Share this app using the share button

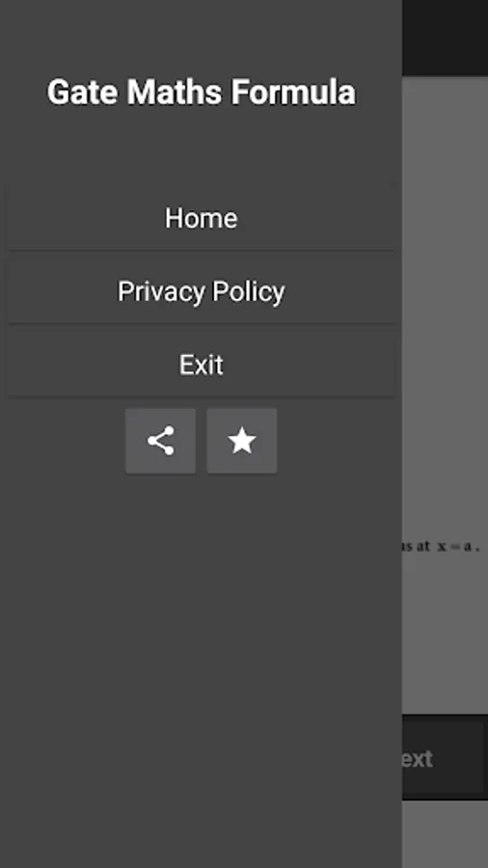160,441
